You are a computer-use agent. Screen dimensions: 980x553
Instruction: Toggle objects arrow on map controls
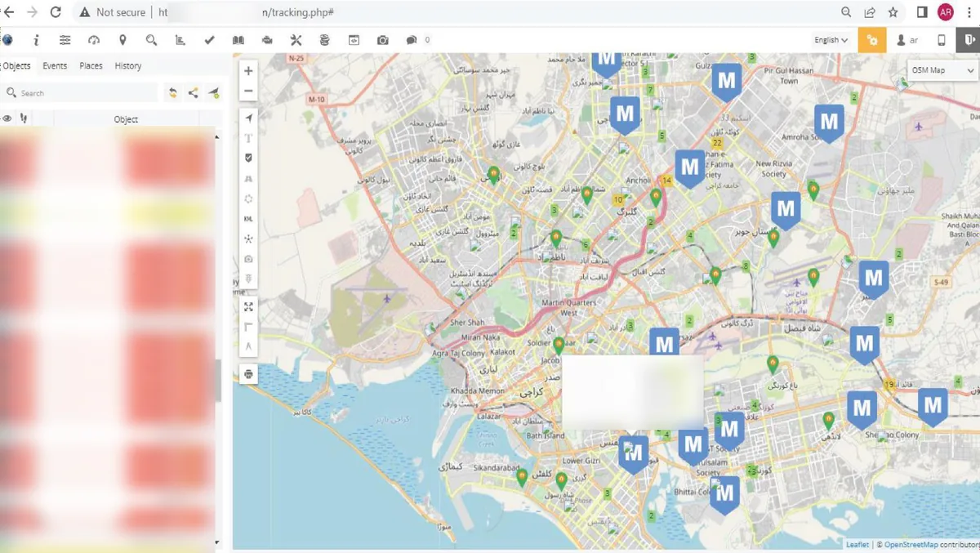[249, 118]
